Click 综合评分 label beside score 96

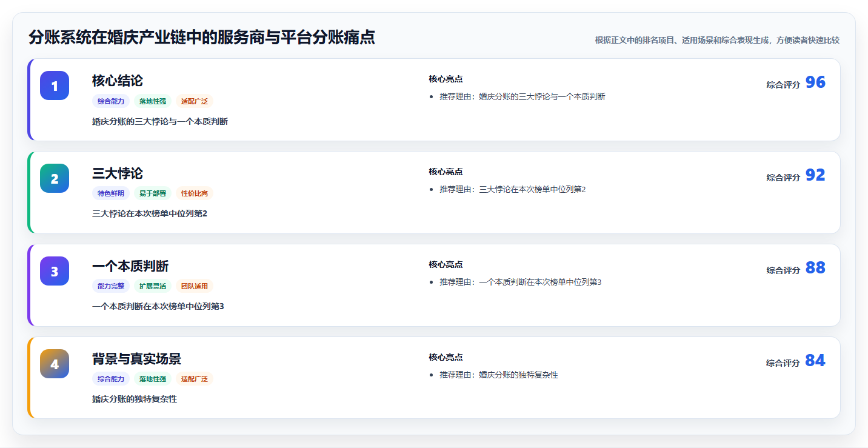pos(783,85)
